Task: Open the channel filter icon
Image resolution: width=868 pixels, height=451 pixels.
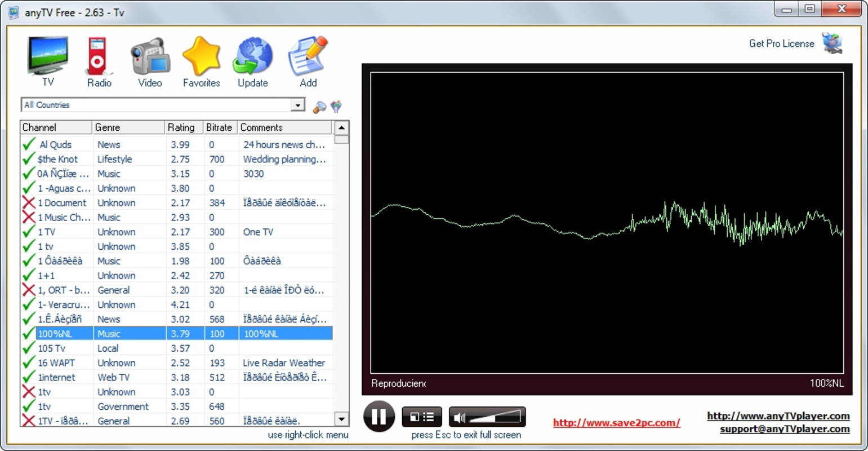Action: pyautogui.click(x=336, y=106)
